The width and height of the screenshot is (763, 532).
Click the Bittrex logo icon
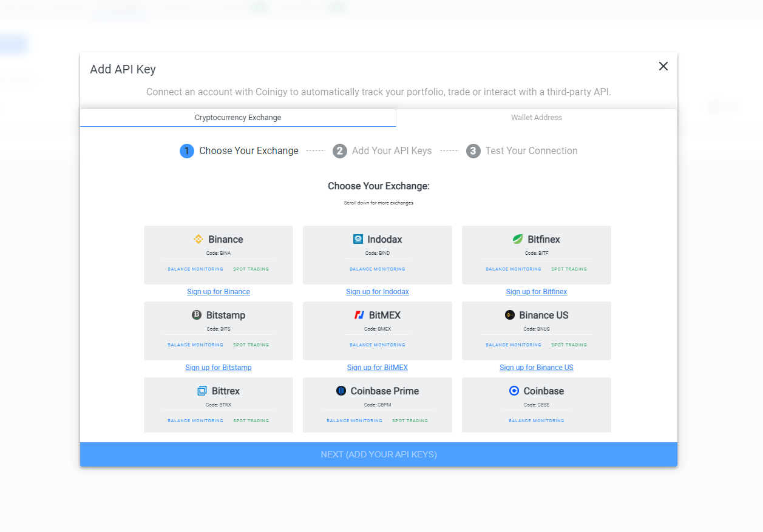click(x=202, y=391)
